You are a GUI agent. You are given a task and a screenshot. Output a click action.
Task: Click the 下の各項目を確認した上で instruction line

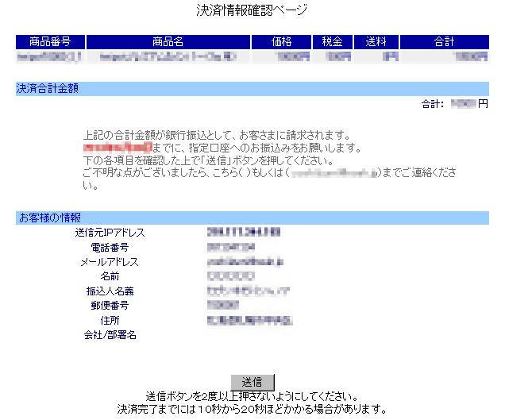(x=208, y=160)
